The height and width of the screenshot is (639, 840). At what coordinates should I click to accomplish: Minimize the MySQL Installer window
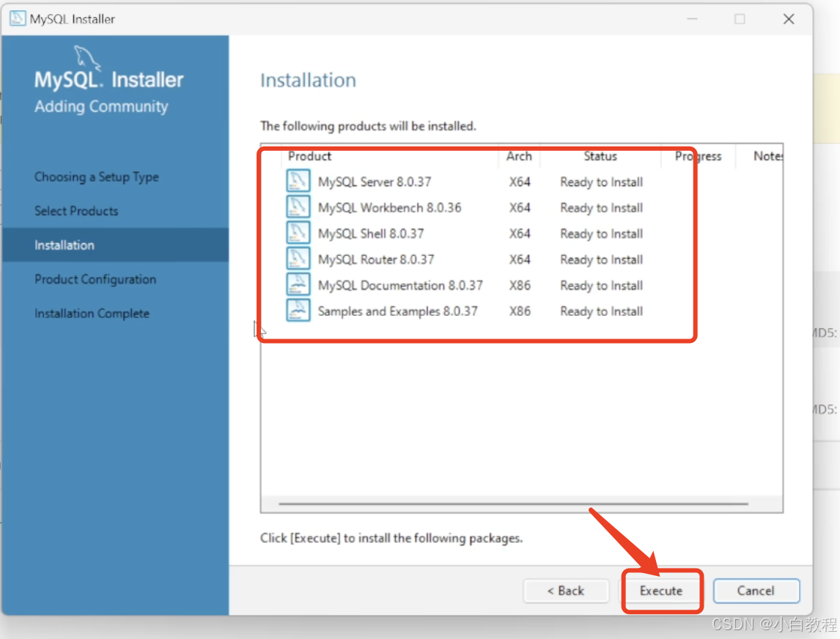(x=692, y=19)
